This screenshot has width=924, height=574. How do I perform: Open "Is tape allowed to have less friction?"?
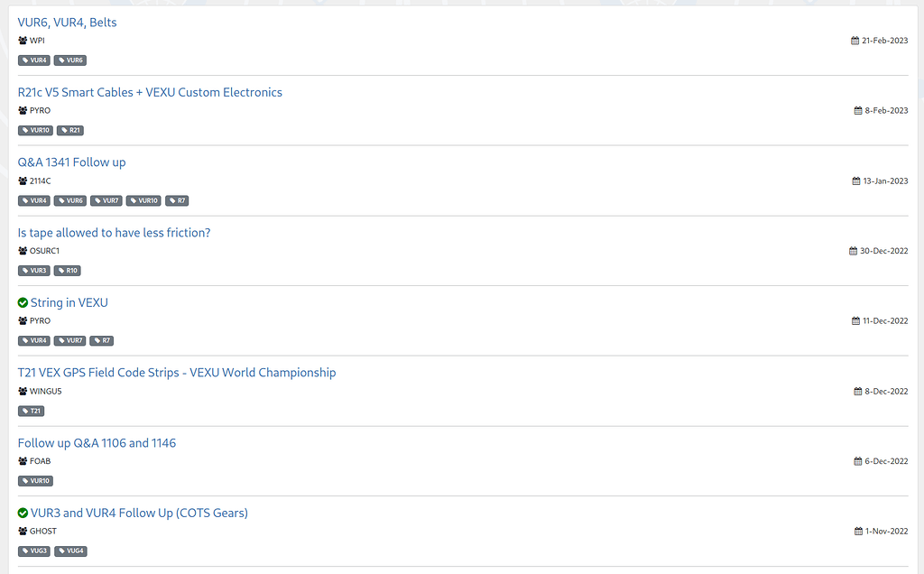coord(114,233)
